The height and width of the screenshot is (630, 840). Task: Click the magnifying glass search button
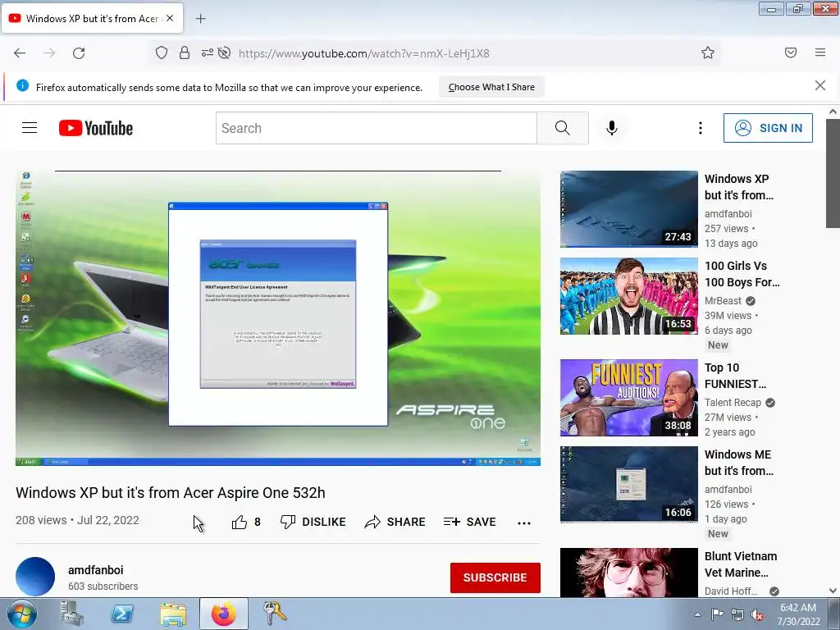pyautogui.click(x=563, y=128)
